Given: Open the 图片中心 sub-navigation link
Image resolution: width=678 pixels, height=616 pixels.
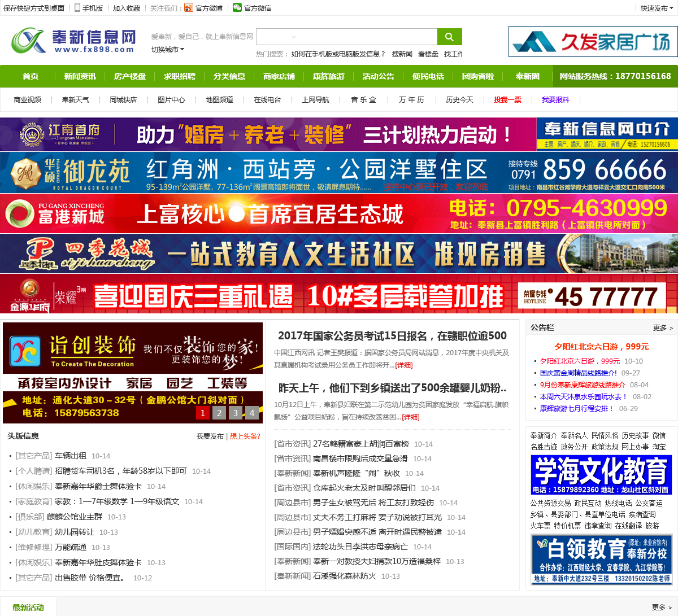Looking at the screenshot, I should 171,99.
